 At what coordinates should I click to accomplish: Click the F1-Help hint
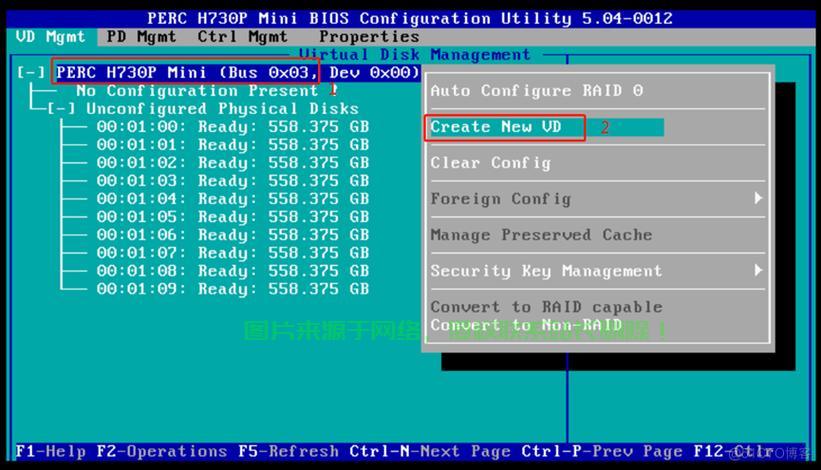pos(50,451)
